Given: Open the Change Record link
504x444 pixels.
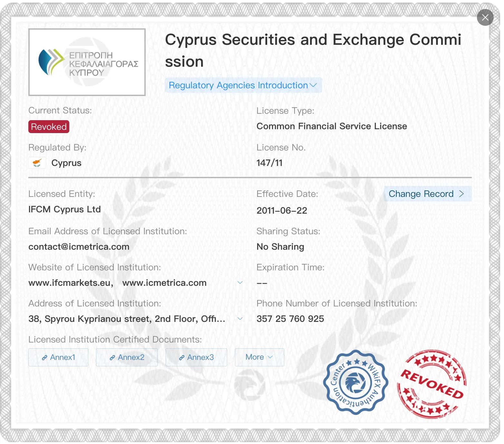Looking at the screenshot, I should pos(427,194).
